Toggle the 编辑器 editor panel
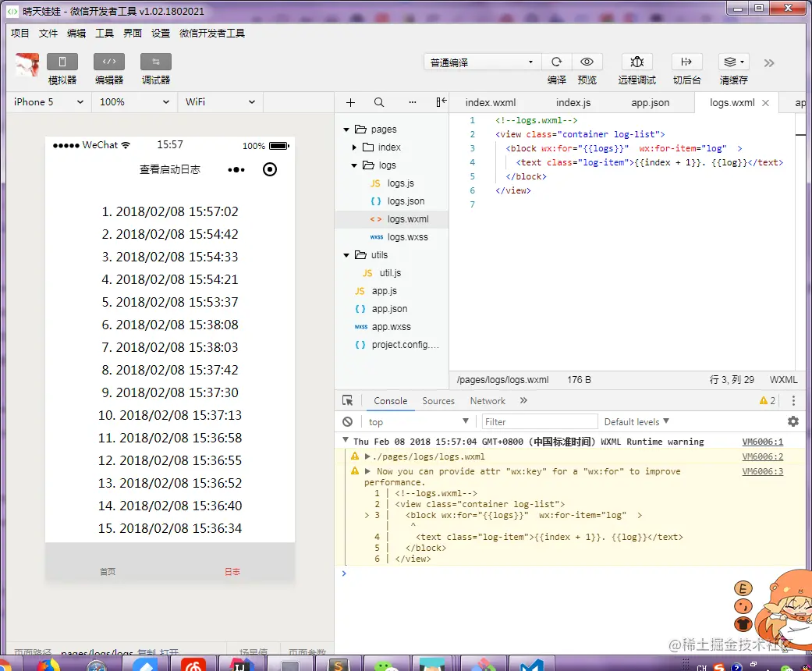The width and height of the screenshot is (812, 671). [108, 62]
